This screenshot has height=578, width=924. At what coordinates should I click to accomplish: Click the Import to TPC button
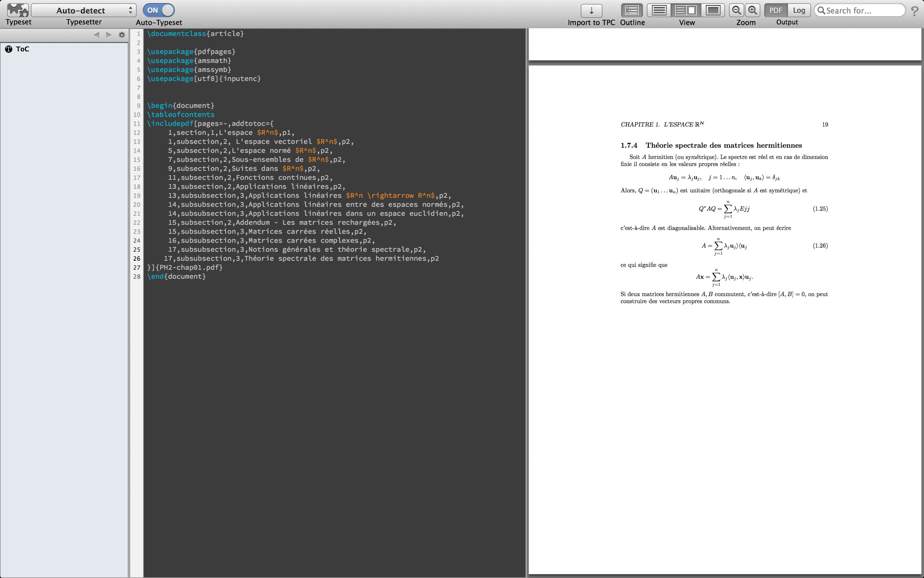[x=591, y=10]
